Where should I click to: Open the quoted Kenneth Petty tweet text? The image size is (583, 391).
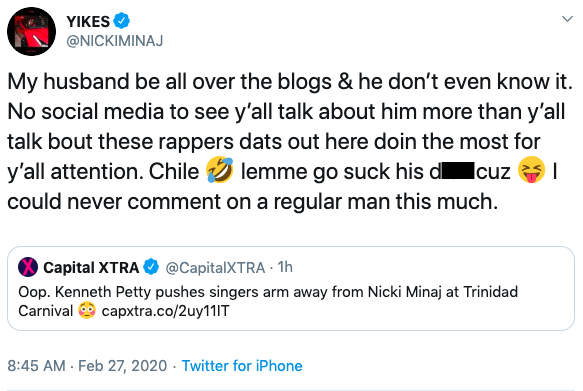[268, 301]
